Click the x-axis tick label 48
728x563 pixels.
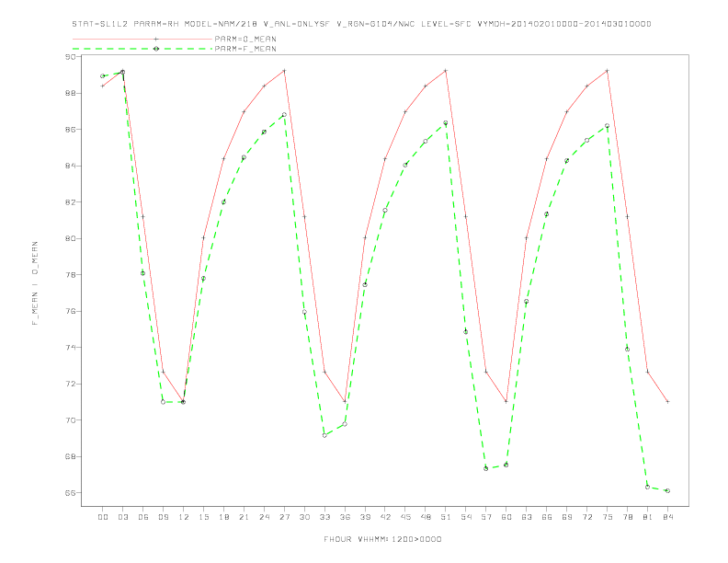426,517
